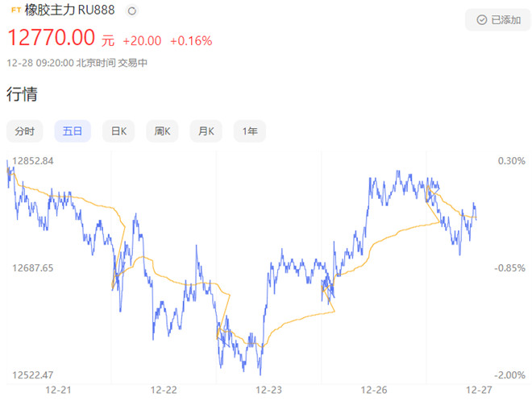Screen dimensions: 532x401
Task: Click the 12-21 date axis label
Action: 58,391
